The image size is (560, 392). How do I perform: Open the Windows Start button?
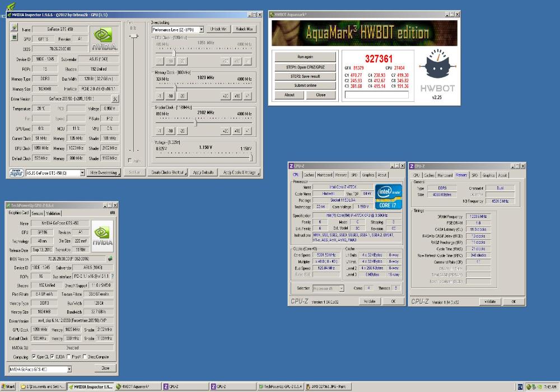point(8,386)
